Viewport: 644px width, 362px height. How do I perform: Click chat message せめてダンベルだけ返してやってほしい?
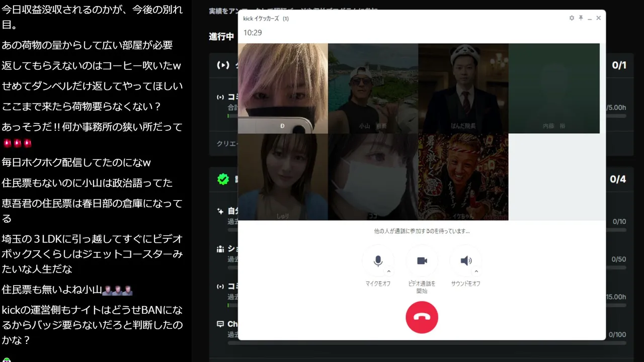[92, 86]
